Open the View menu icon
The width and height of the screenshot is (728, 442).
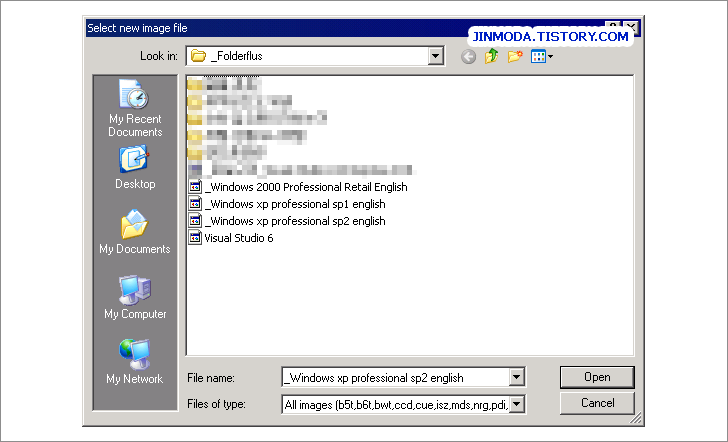pyautogui.click(x=542, y=57)
